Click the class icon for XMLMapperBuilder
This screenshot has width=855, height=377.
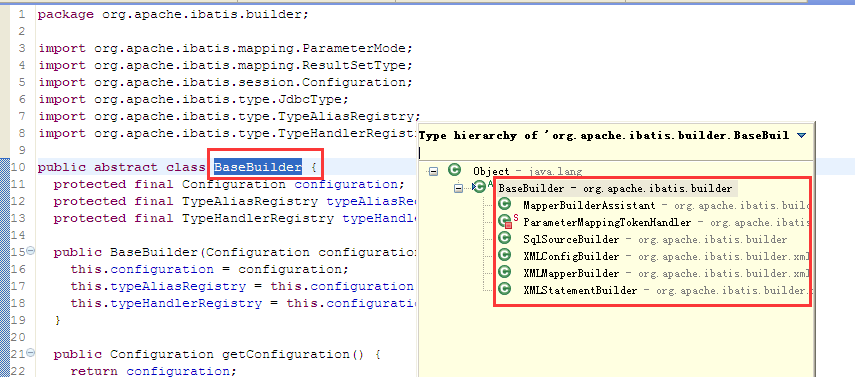(x=505, y=272)
